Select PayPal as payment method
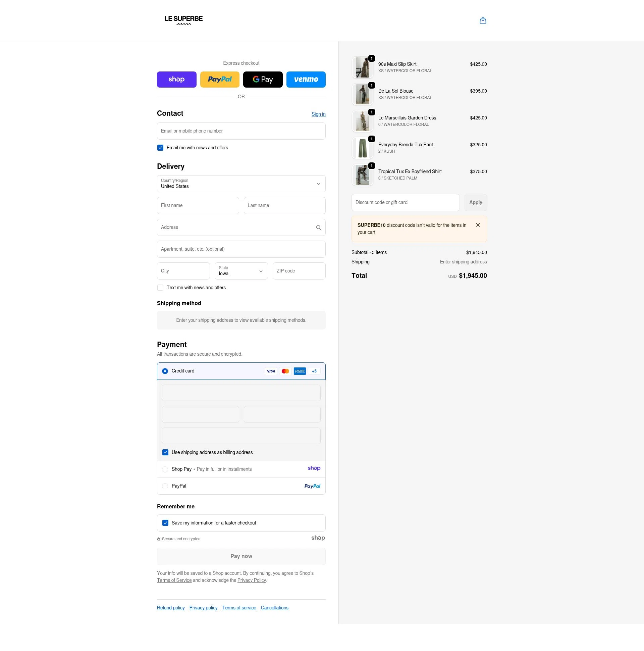Viewport: 644px width, 651px height. click(x=165, y=486)
